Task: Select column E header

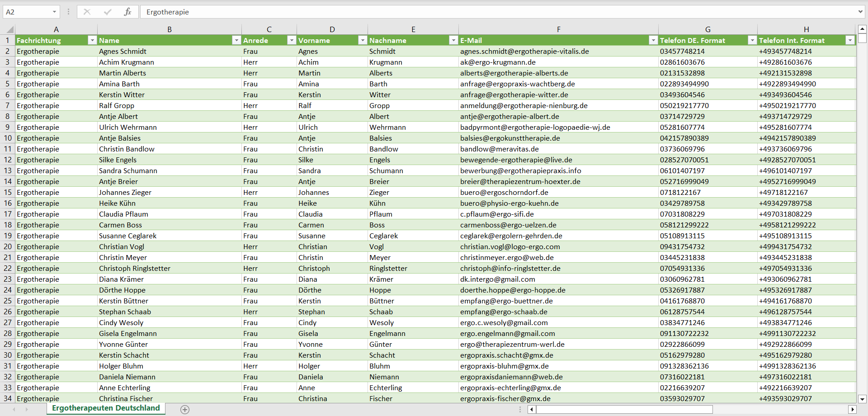Action: point(413,29)
